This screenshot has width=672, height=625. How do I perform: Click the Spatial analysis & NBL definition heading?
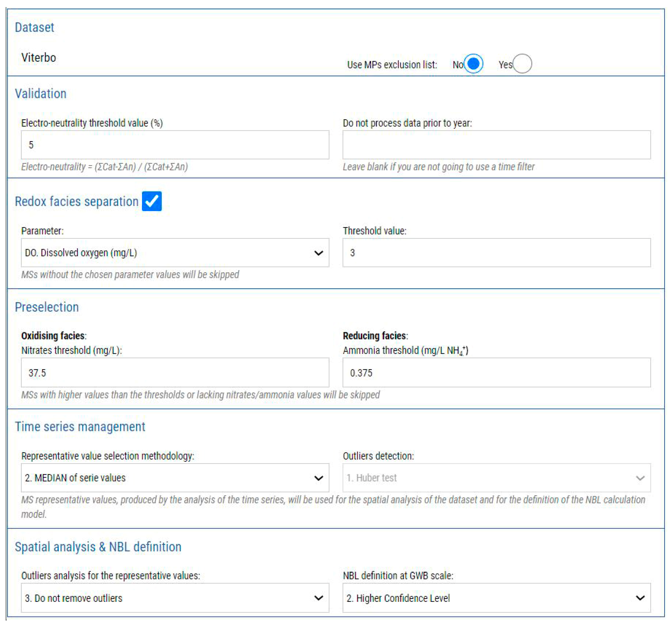[x=98, y=547]
